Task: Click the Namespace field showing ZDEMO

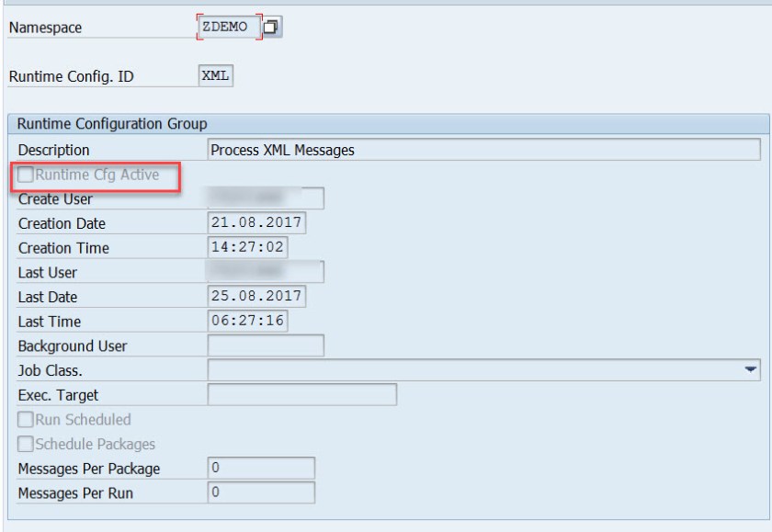Action: click(x=229, y=27)
